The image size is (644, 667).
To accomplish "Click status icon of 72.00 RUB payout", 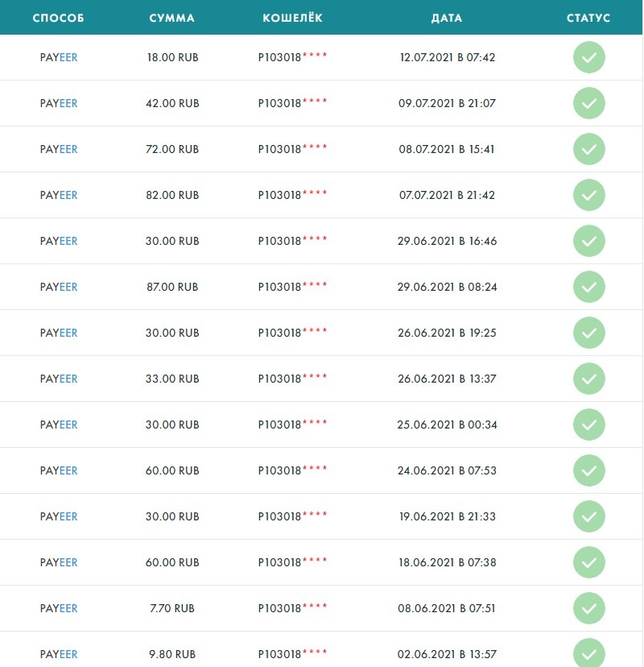I will (x=588, y=149).
